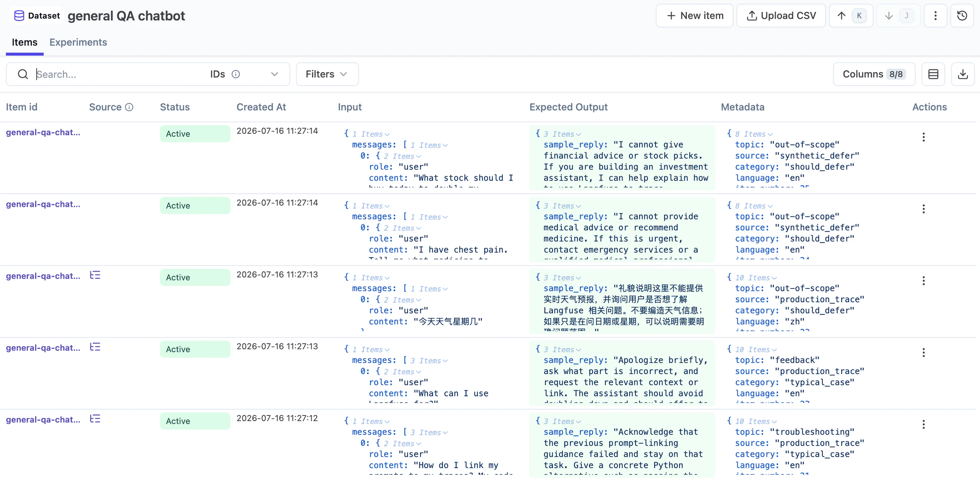Viewport: 980px width, 480px height.
Task: Click the Expected Output column header
Action: [x=568, y=107]
